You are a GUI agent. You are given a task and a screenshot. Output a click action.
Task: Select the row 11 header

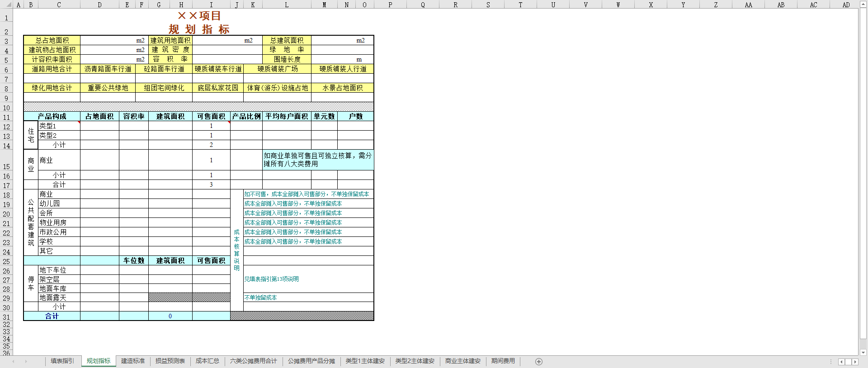pyautogui.click(x=6, y=117)
